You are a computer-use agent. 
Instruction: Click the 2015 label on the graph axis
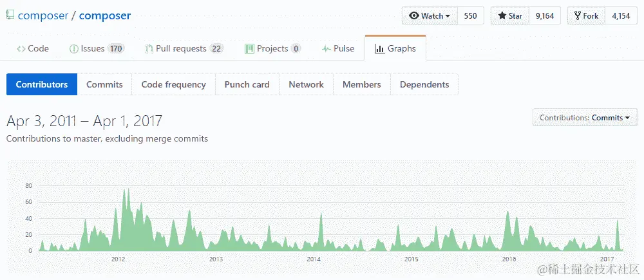(411, 259)
